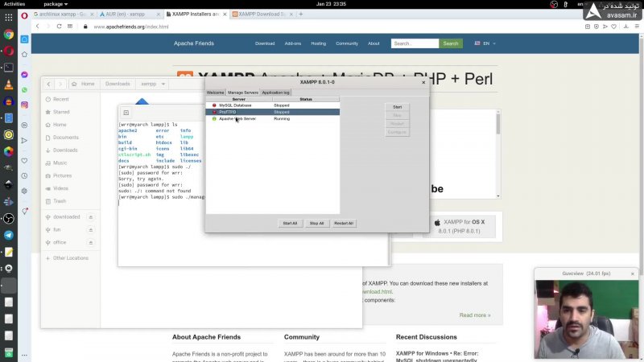Open Instagram in Opera sidebar
This screenshot has width=644, height=362.
pyautogui.click(x=25, y=105)
